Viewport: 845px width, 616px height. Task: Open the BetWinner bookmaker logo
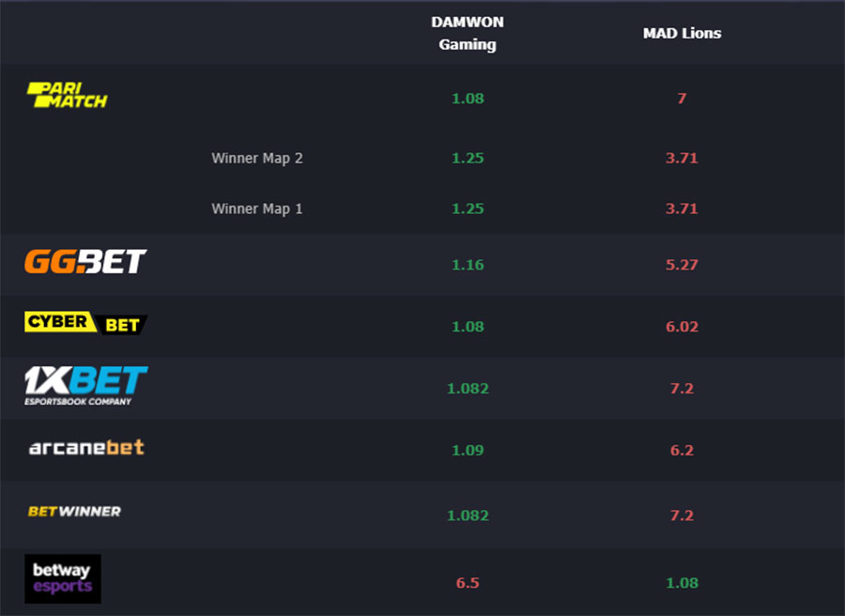tap(74, 512)
